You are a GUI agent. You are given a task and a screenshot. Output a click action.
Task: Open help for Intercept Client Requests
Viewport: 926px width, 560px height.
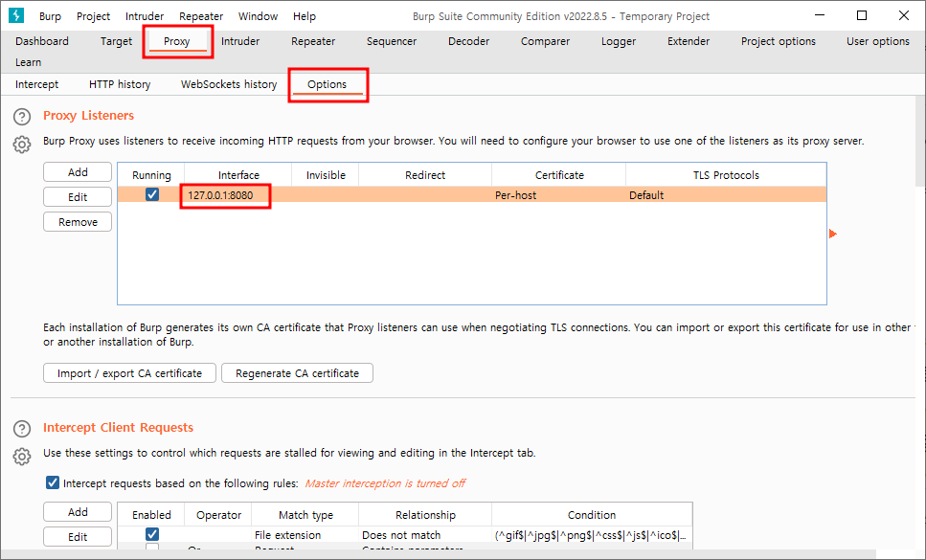tap(22, 429)
